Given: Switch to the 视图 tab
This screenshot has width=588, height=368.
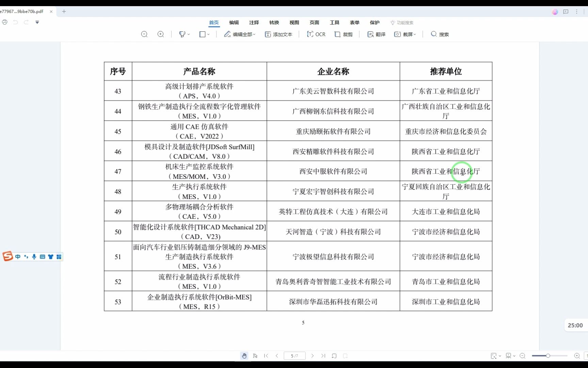Looking at the screenshot, I should coord(294,22).
